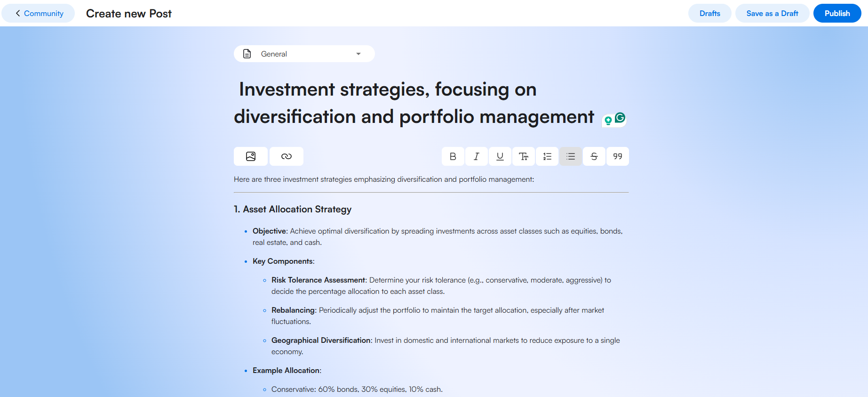Select the heading text size tool

[524, 156]
